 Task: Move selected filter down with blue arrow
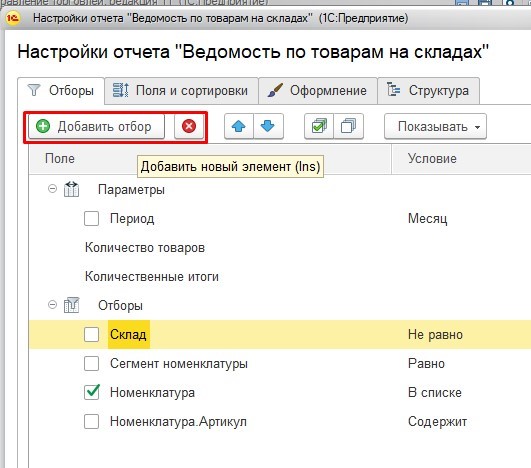point(268,127)
